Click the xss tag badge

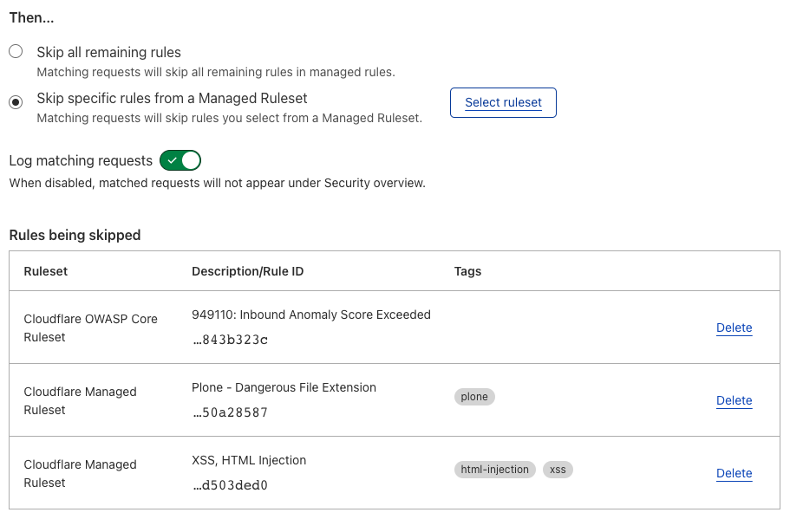tap(558, 470)
